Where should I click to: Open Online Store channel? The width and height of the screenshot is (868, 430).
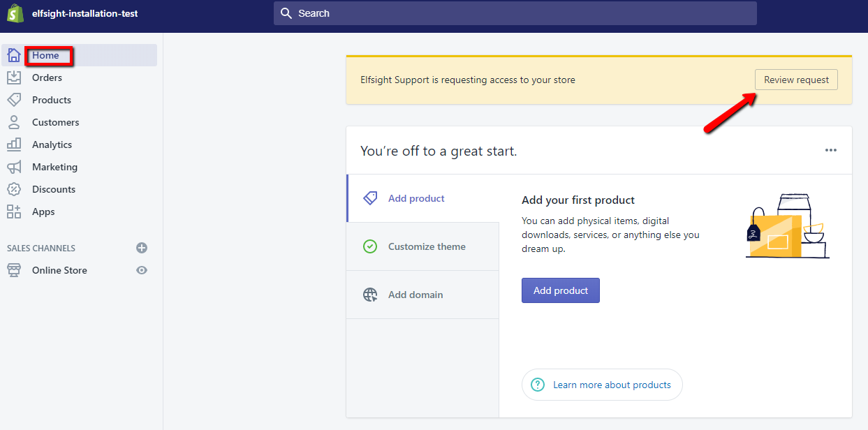[x=59, y=270]
